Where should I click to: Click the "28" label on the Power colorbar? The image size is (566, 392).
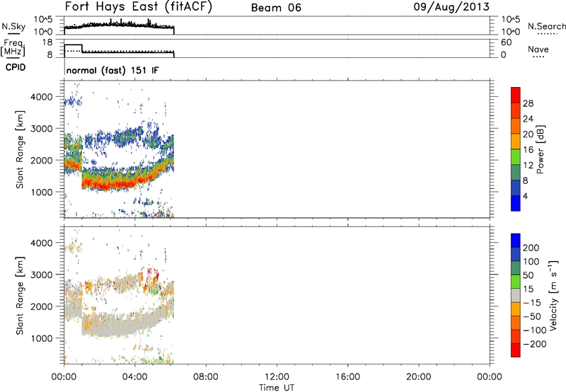528,103
